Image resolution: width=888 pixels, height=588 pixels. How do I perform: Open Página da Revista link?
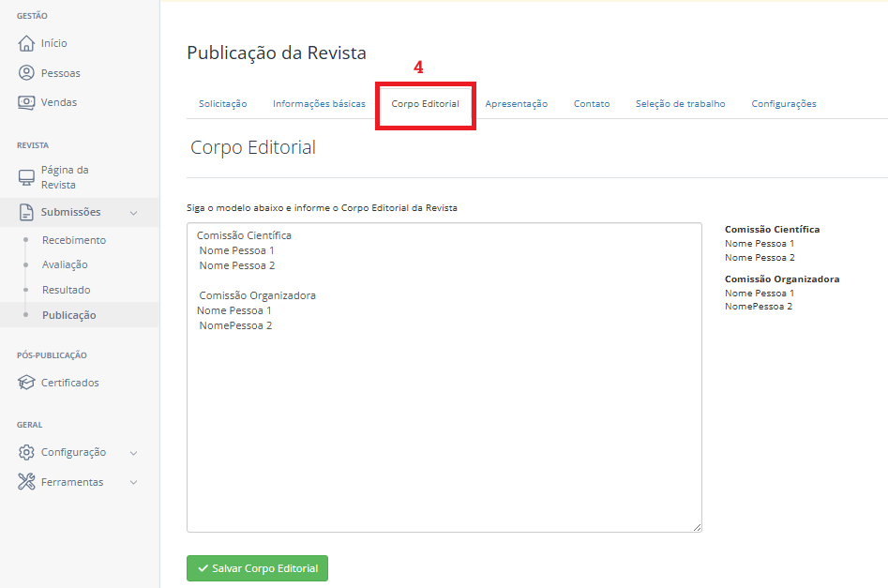pyautogui.click(x=65, y=177)
